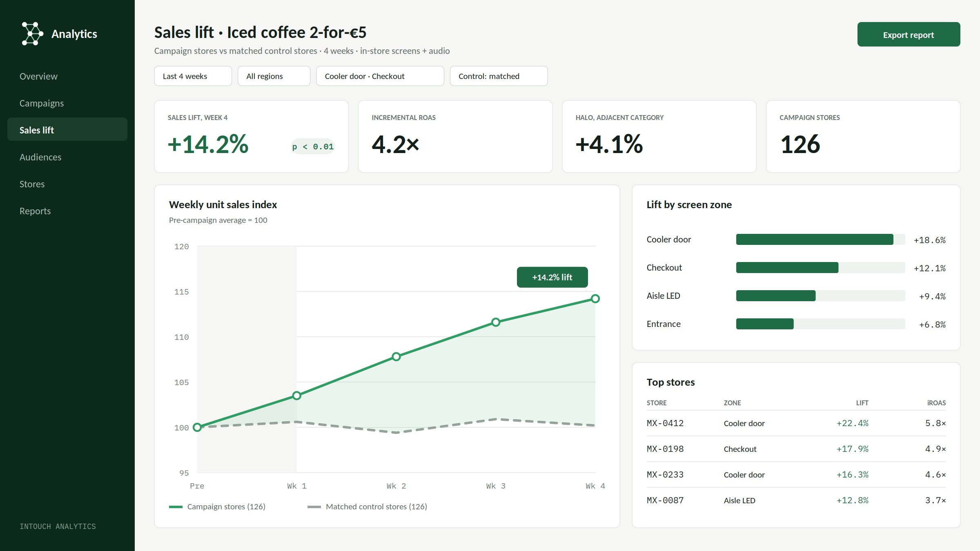The image size is (980, 551).
Task: Select the Wk 2 campaign data point
Action: [396, 357]
